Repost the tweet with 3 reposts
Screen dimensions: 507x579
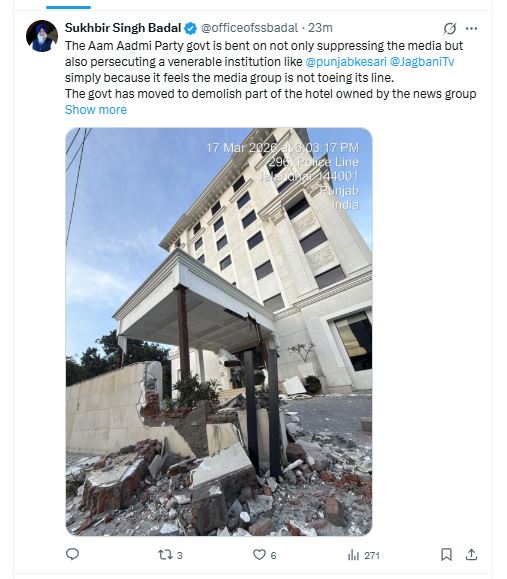(x=165, y=555)
